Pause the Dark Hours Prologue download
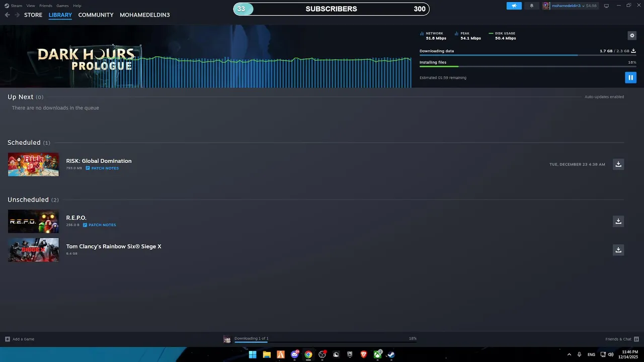The width and height of the screenshot is (644, 362). 630,77
